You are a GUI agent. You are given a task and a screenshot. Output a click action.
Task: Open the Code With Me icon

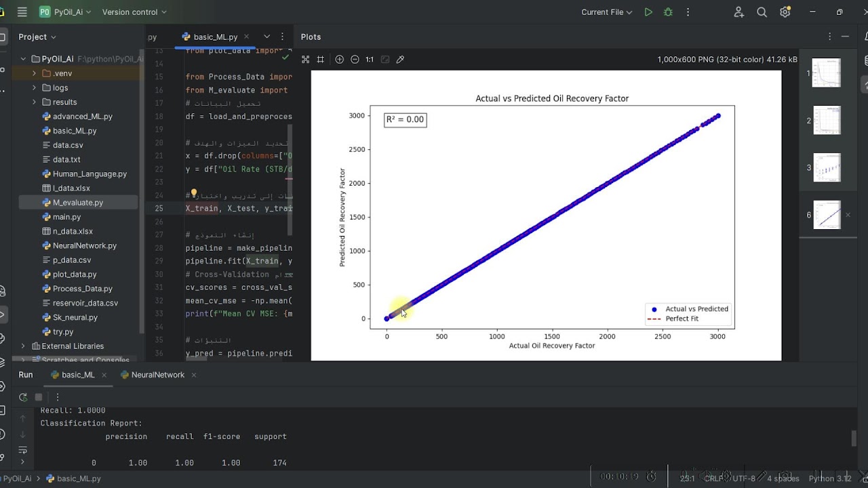tap(738, 12)
